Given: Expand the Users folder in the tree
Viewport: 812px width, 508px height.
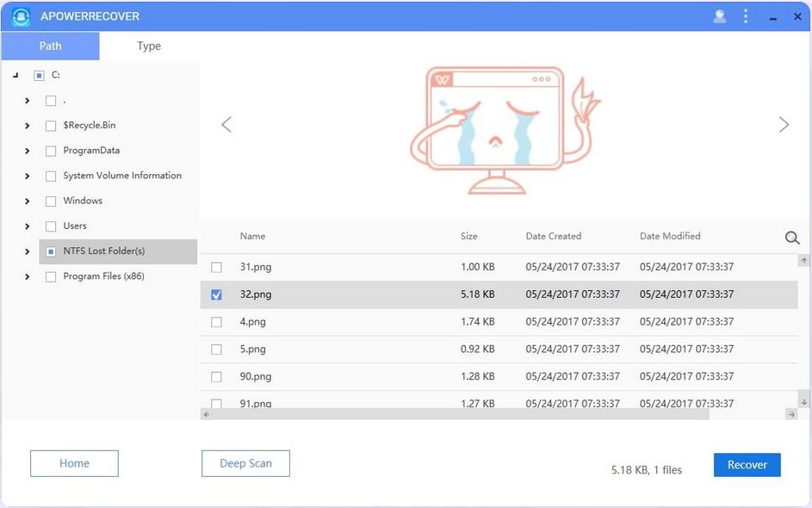Looking at the screenshot, I should (27, 226).
